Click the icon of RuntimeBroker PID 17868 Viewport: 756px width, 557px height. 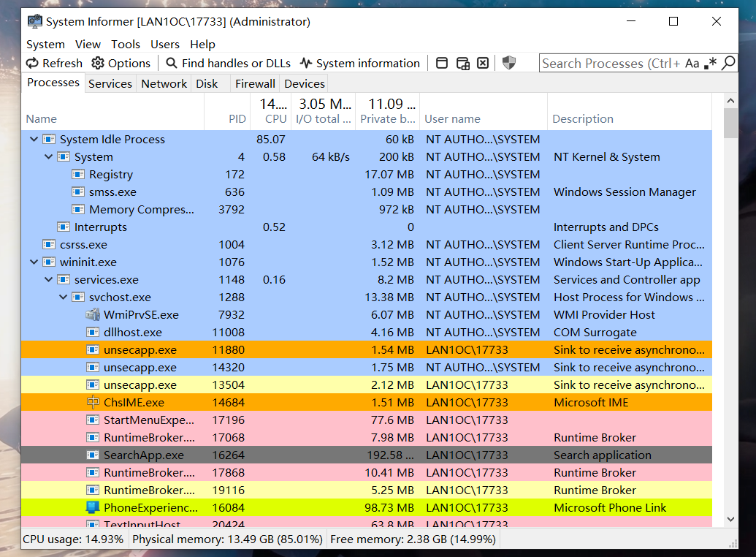[x=93, y=473]
